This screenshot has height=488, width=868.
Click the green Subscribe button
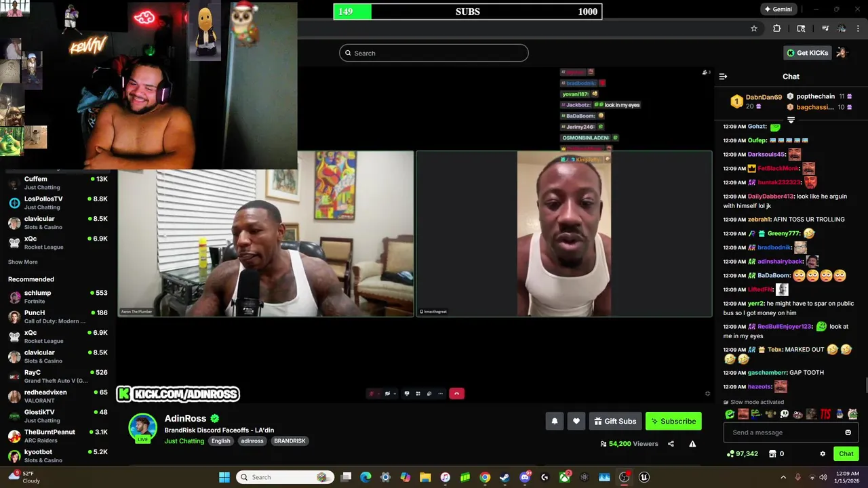click(673, 421)
